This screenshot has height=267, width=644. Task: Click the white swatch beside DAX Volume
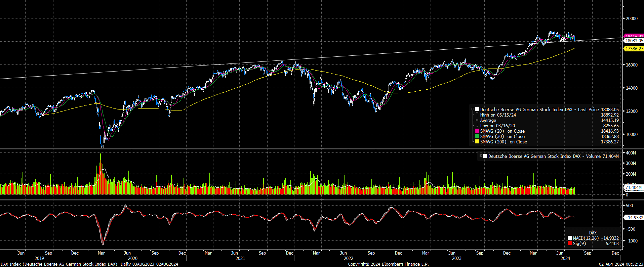point(485,156)
